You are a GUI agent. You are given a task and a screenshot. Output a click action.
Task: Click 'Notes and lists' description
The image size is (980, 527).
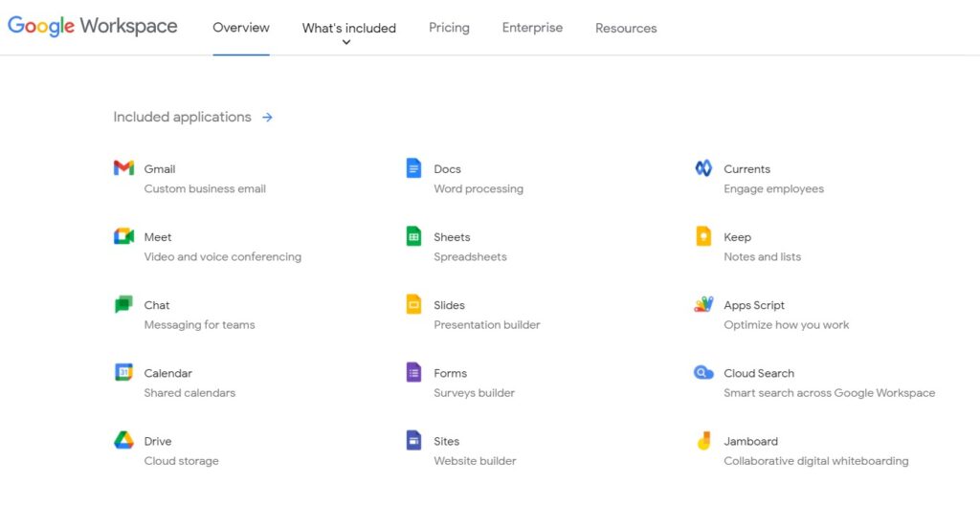pyautogui.click(x=763, y=256)
